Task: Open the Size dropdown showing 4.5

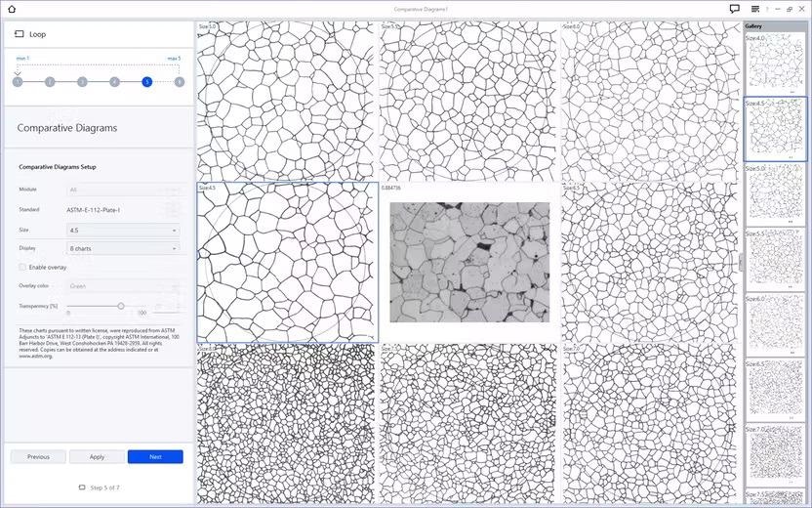Action: [x=123, y=231]
